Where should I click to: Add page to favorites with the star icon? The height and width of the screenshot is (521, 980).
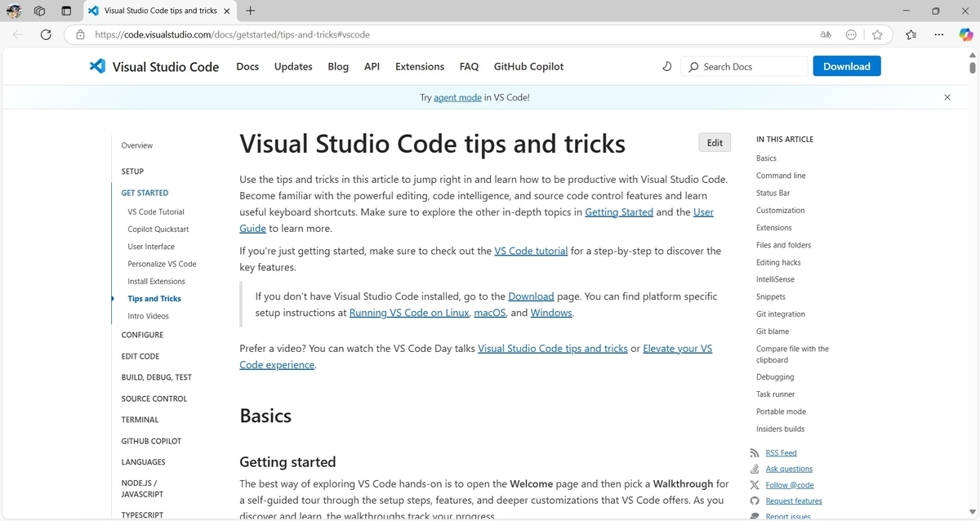coord(877,34)
